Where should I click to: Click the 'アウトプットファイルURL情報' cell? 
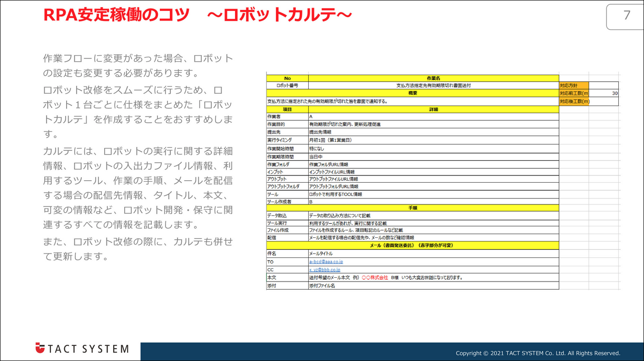434,179
